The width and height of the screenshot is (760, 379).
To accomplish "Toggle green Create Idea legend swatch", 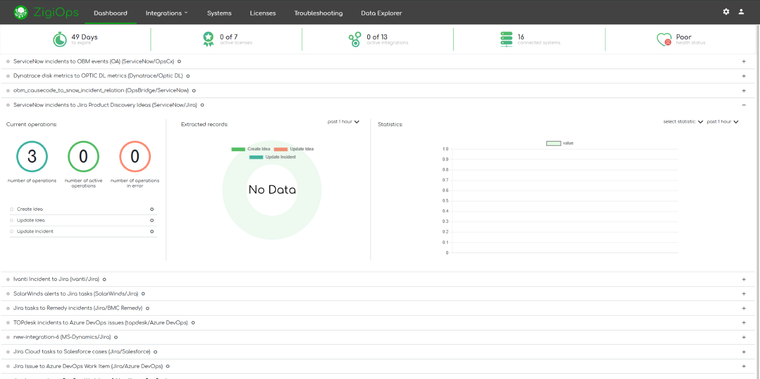I will pyautogui.click(x=238, y=149).
